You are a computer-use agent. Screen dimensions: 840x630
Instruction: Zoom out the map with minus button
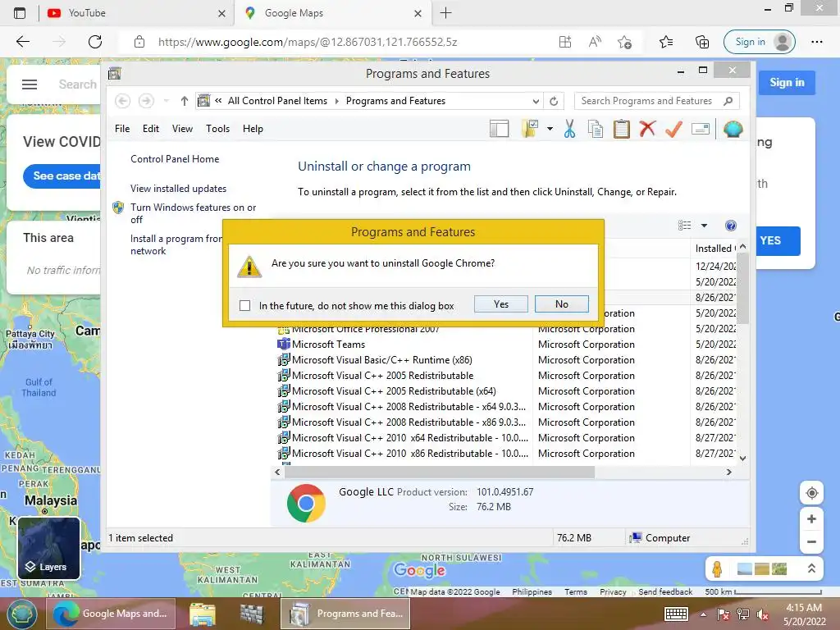tap(811, 541)
